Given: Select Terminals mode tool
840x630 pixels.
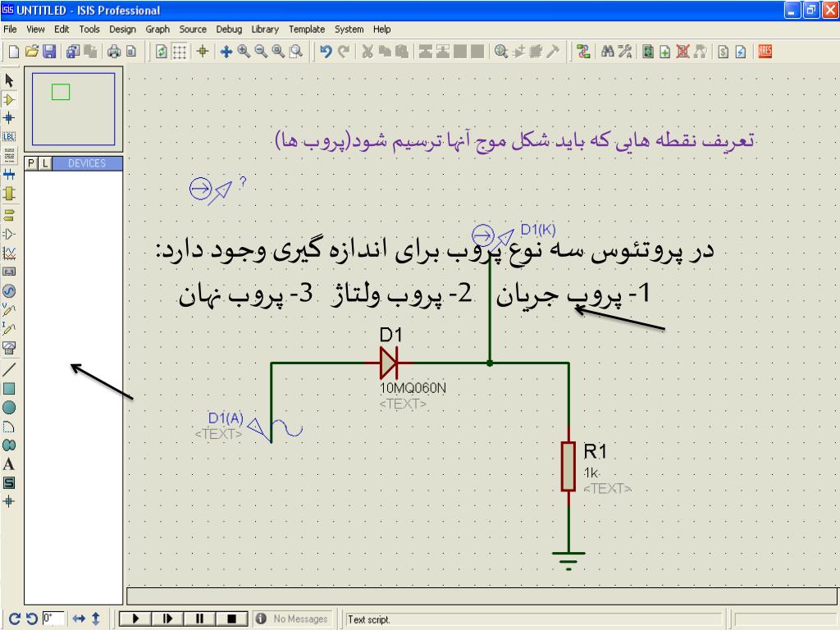Looking at the screenshot, I should (9, 216).
